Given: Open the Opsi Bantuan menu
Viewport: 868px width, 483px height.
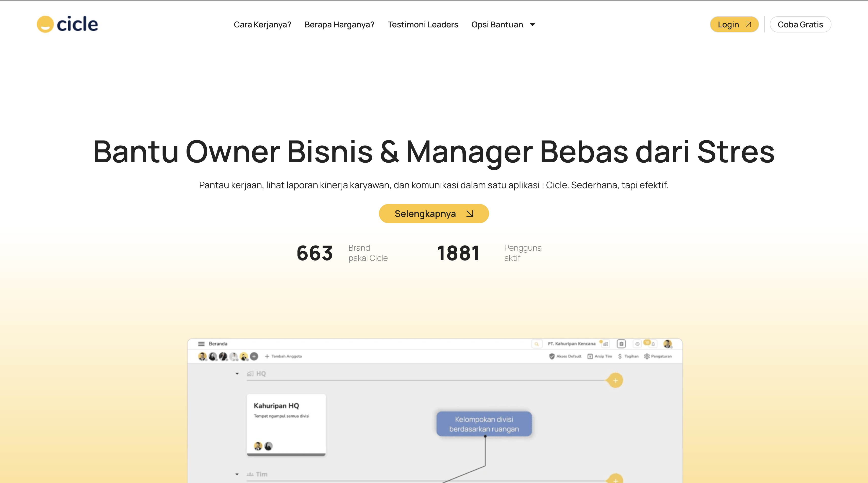Looking at the screenshot, I should pyautogui.click(x=497, y=25).
